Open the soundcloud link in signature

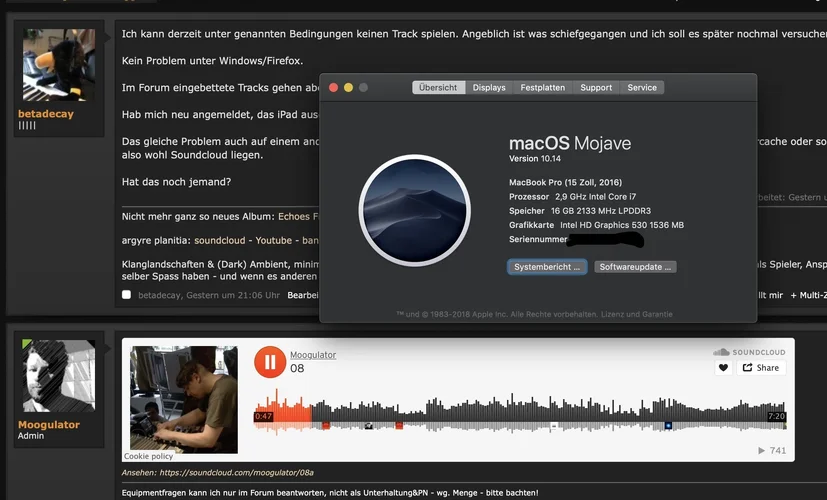pyautogui.click(x=219, y=241)
